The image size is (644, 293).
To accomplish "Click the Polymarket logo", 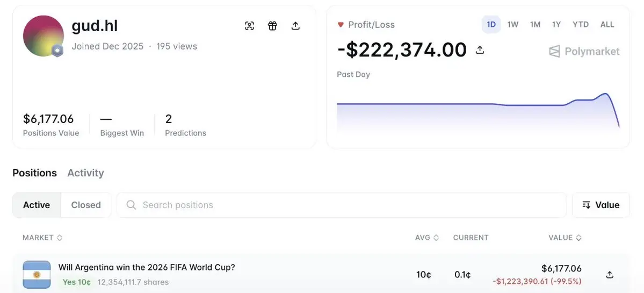I will point(584,52).
